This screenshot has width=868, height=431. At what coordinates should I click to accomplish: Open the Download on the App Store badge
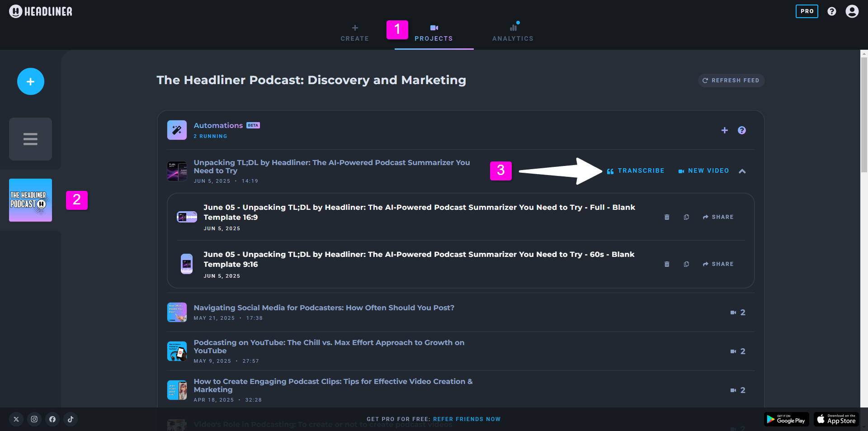(x=836, y=419)
